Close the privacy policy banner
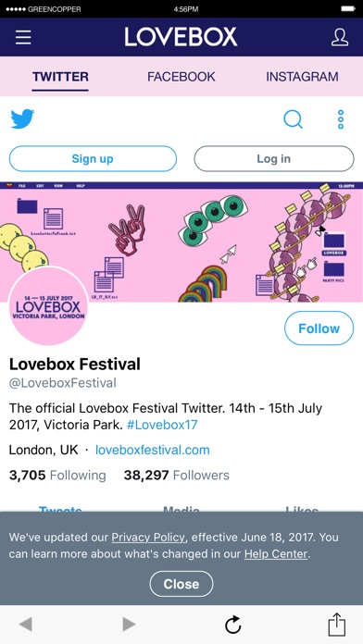The image size is (363, 644). [181, 584]
